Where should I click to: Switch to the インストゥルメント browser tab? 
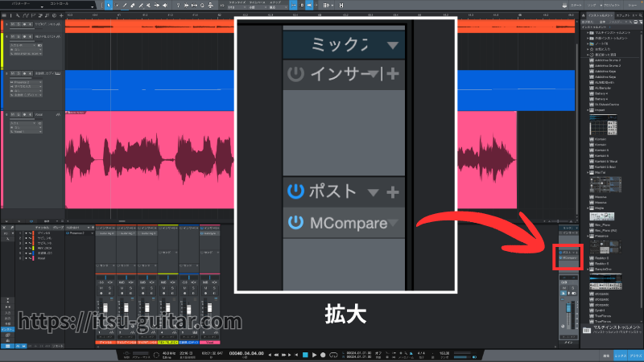(601, 15)
